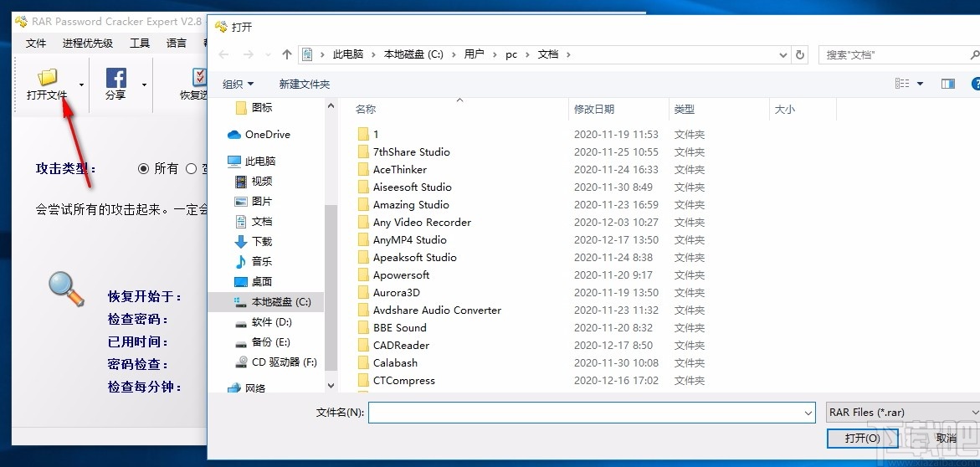
Task: Click the navigation pane scroll-down arrow
Action: coord(331,386)
